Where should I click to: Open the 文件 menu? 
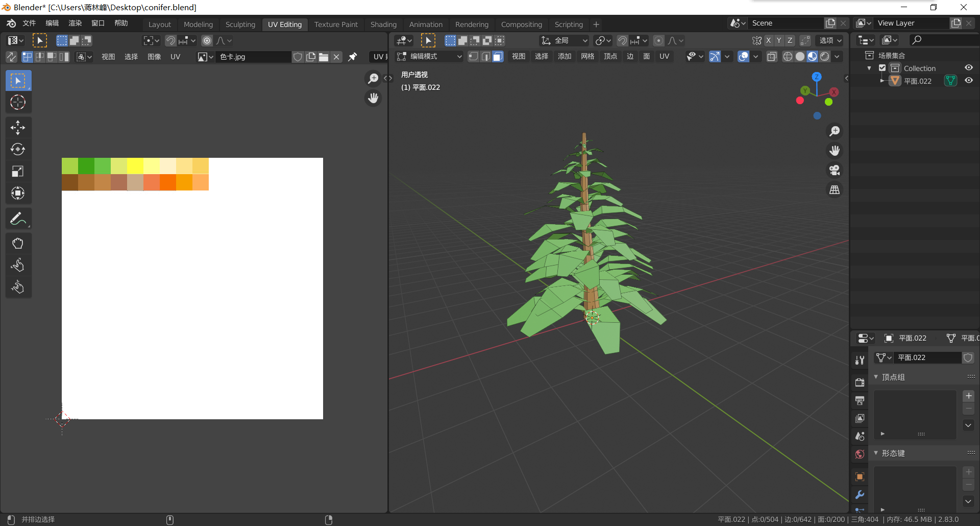30,23
